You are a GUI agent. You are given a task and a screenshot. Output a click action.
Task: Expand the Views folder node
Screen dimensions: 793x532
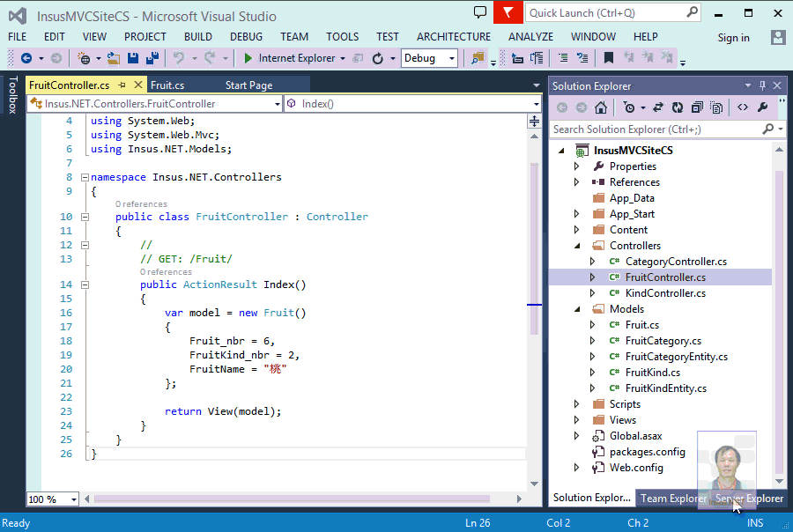point(576,420)
